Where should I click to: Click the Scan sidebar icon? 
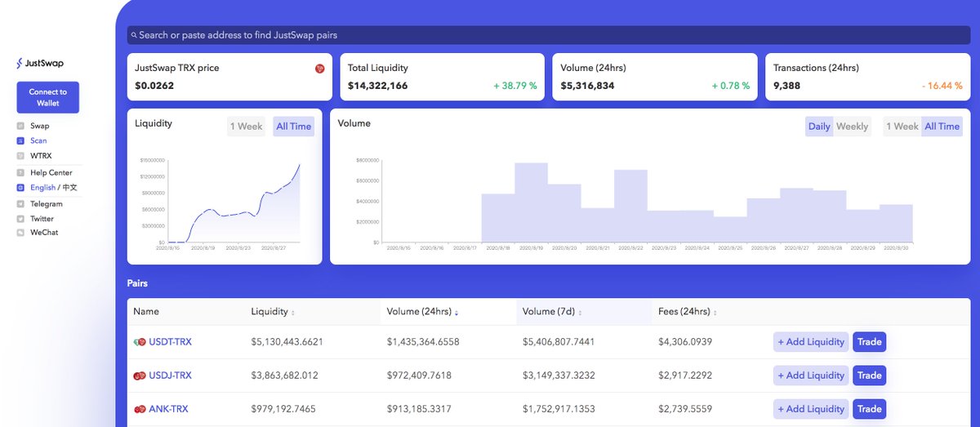coord(20,140)
